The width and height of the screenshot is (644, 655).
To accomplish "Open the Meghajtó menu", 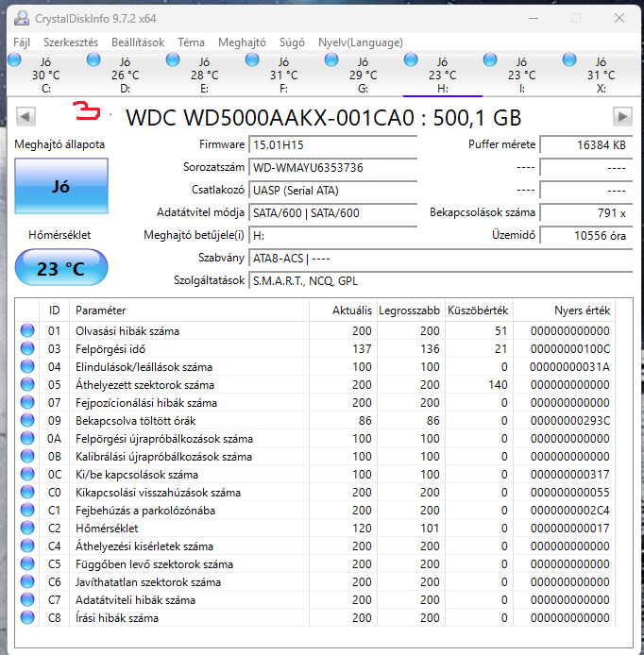I will (x=242, y=42).
